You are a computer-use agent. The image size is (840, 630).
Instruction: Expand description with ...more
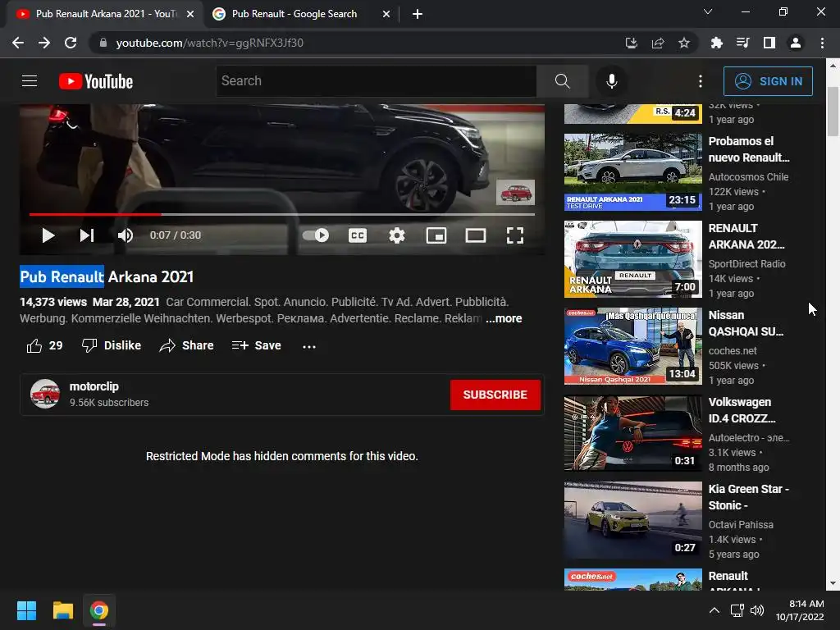pyautogui.click(x=504, y=318)
